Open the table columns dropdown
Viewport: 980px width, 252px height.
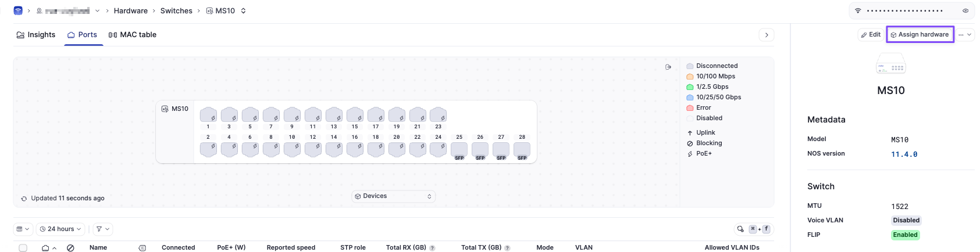click(x=23, y=229)
